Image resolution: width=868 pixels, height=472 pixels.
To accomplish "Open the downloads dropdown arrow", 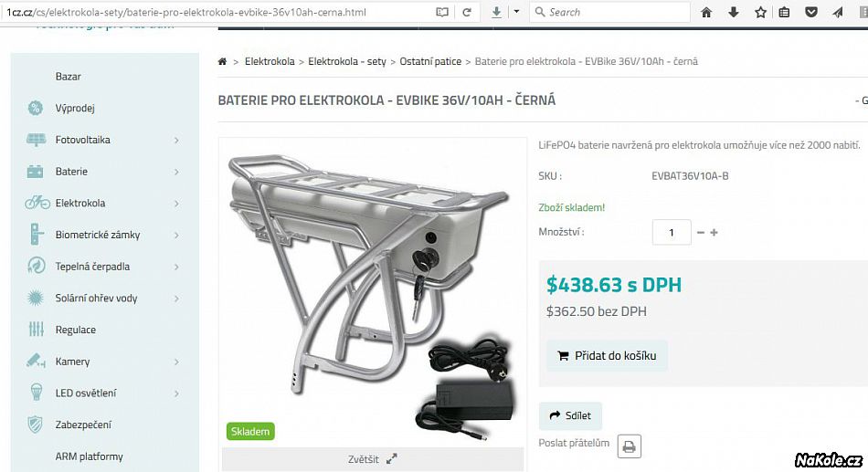I will [x=516, y=12].
